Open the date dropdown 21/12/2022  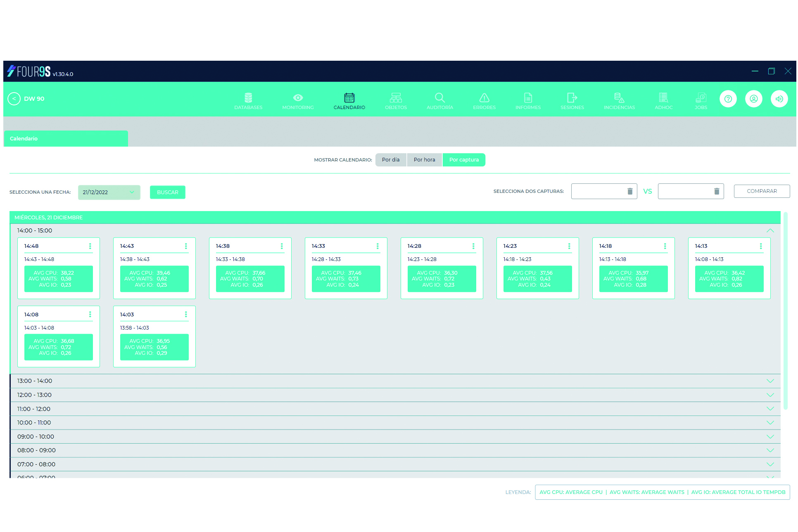[x=109, y=192]
